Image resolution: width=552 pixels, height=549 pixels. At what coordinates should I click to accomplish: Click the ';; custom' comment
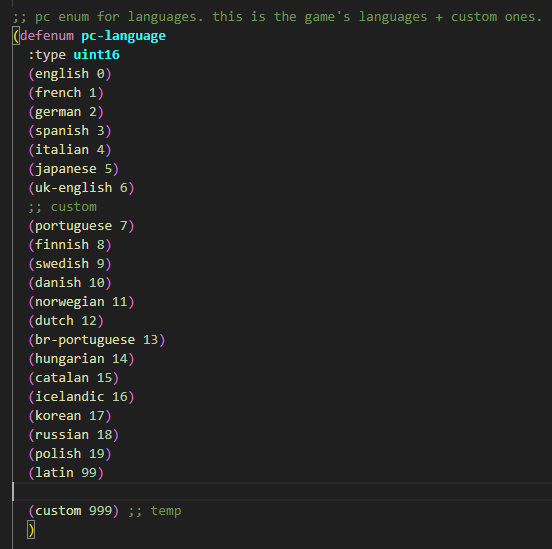(62, 207)
